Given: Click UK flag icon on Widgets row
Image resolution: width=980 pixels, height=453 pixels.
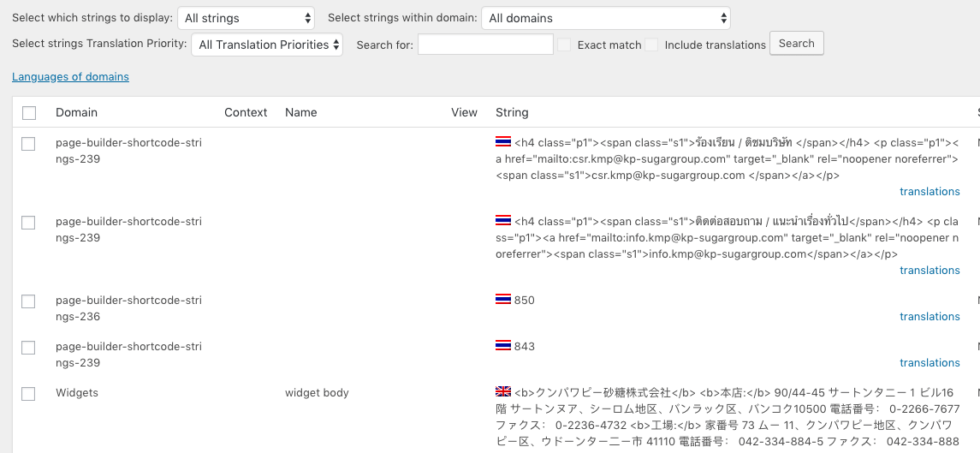Looking at the screenshot, I should [x=503, y=391].
